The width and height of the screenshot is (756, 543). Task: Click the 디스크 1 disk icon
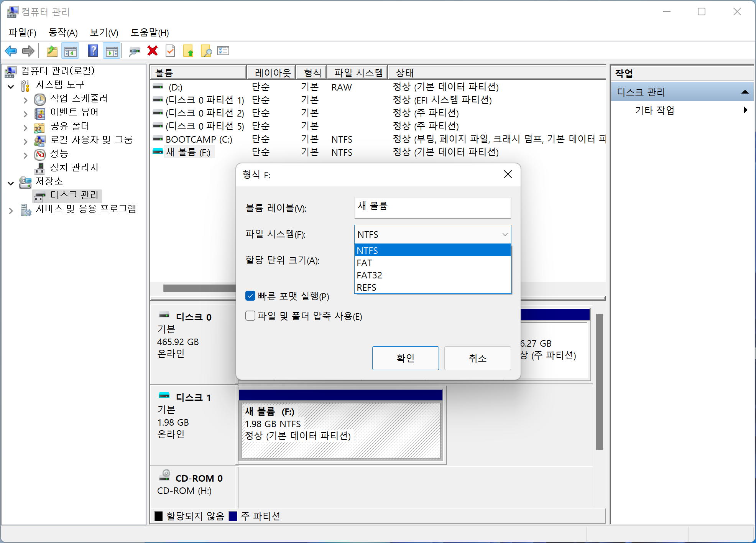coord(164,395)
